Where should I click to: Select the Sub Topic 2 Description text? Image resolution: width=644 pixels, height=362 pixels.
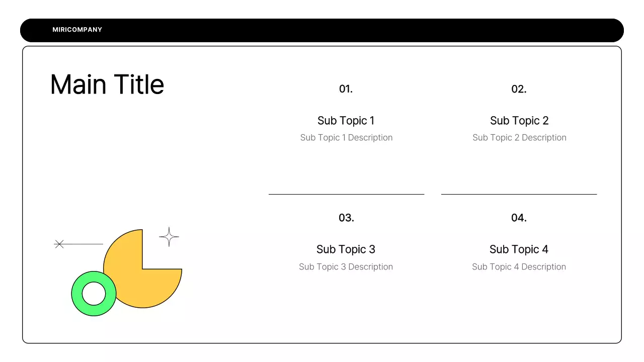[519, 138]
